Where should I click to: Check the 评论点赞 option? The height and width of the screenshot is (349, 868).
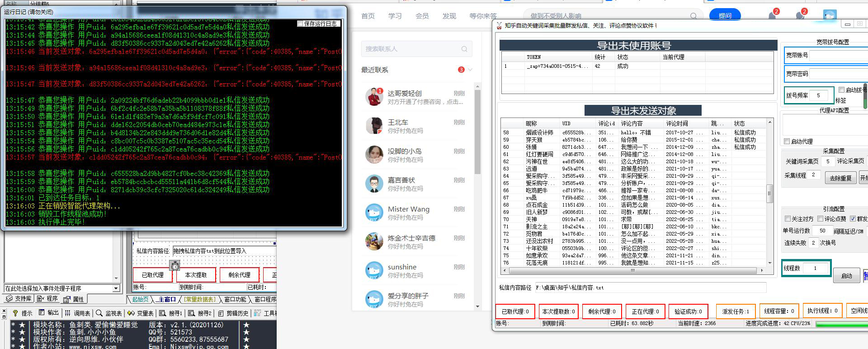820,219
